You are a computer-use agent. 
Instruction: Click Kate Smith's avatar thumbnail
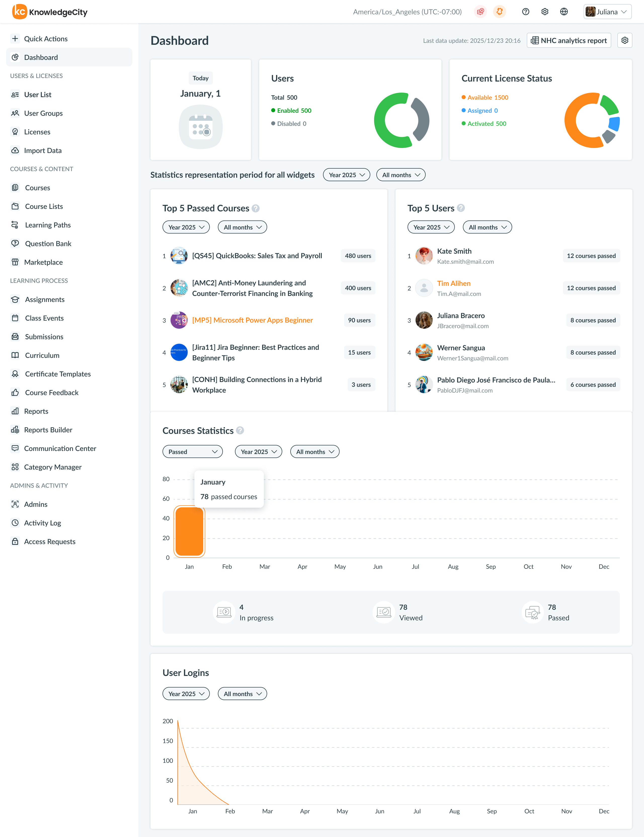click(424, 256)
